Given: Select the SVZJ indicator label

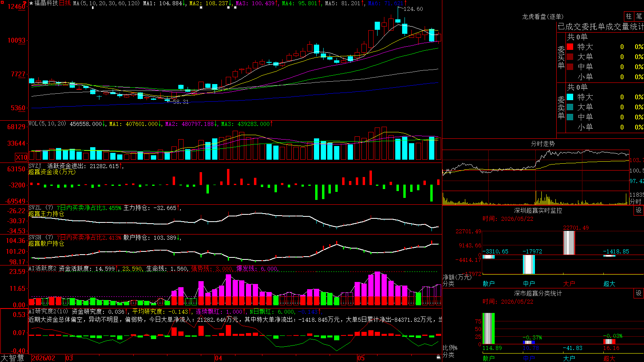Looking at the screenshot, I should (x=35, y=166).
